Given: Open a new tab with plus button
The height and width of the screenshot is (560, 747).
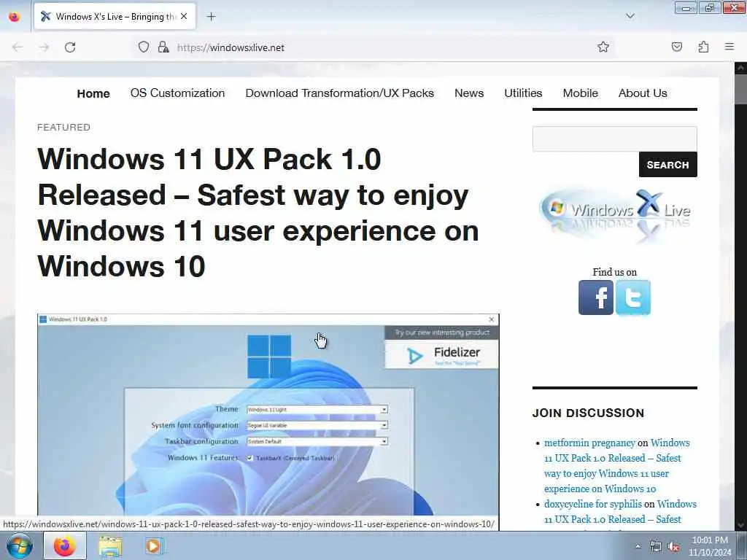Looking at the screenshot, I should (211, 17).
